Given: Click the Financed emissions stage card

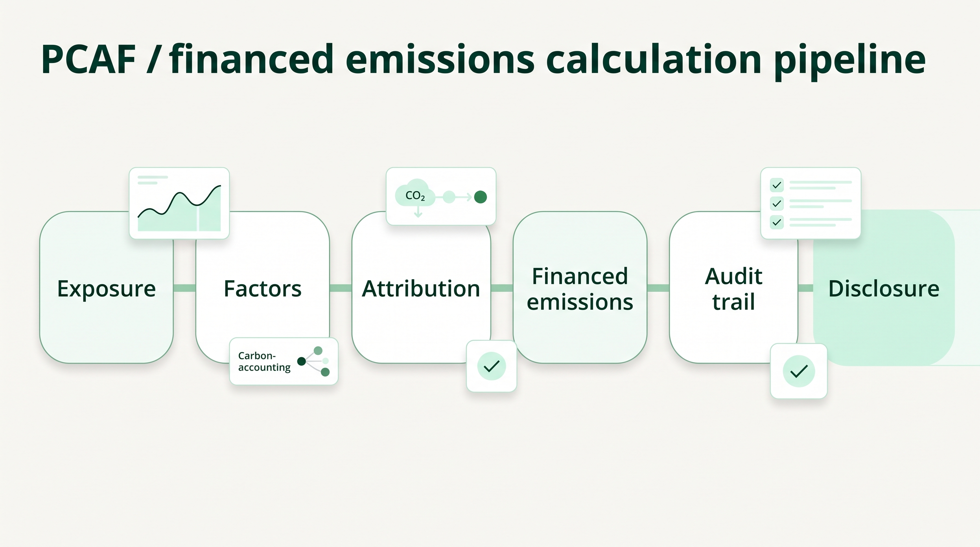Looking at the screenshot, I should 580,288.
